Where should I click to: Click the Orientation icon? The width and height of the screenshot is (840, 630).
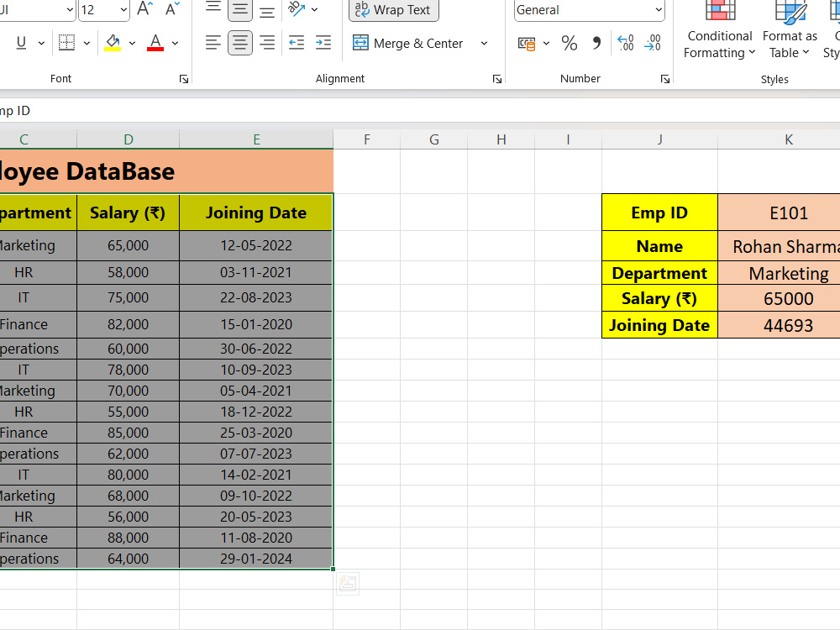(297, 9)
